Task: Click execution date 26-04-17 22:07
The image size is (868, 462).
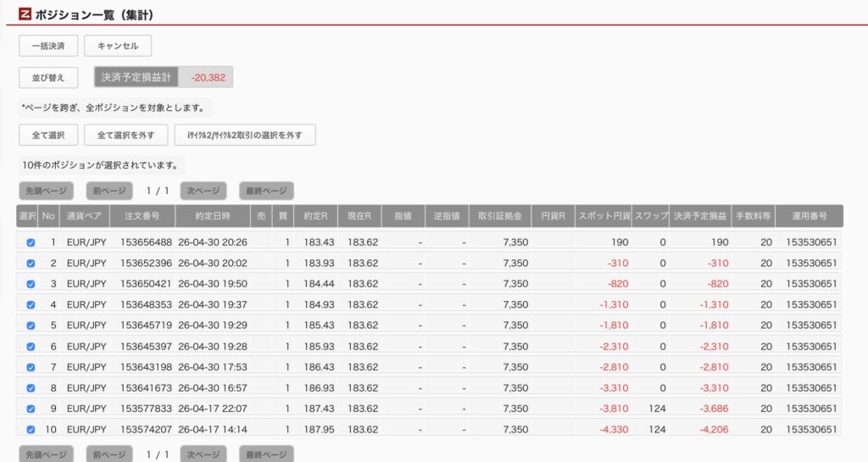Action: point(213,409)
